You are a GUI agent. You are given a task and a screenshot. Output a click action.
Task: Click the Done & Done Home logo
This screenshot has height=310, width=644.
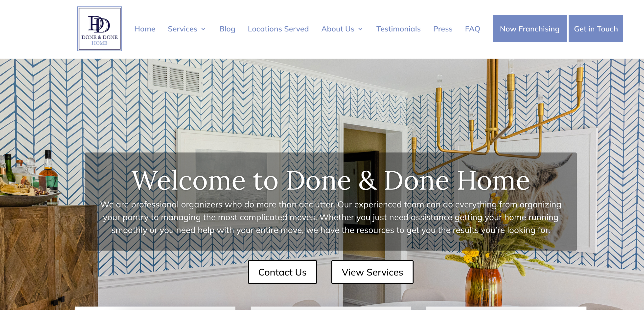(x=99, y=29)
